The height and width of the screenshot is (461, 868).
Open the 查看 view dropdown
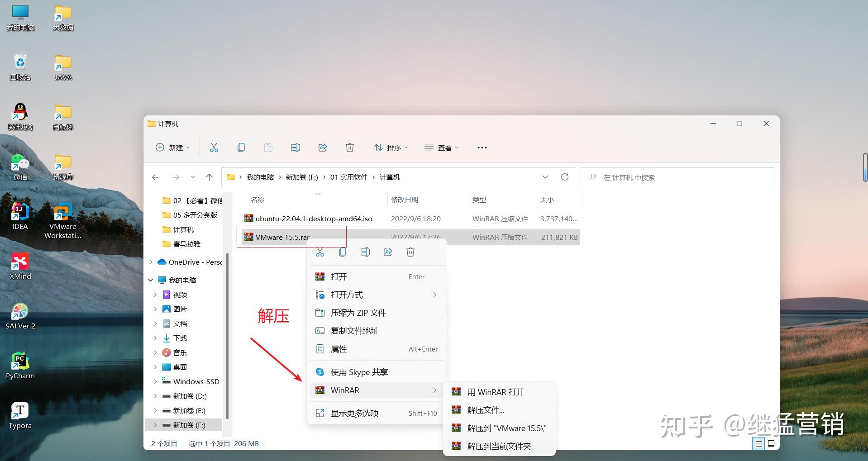tap(442, 147)
